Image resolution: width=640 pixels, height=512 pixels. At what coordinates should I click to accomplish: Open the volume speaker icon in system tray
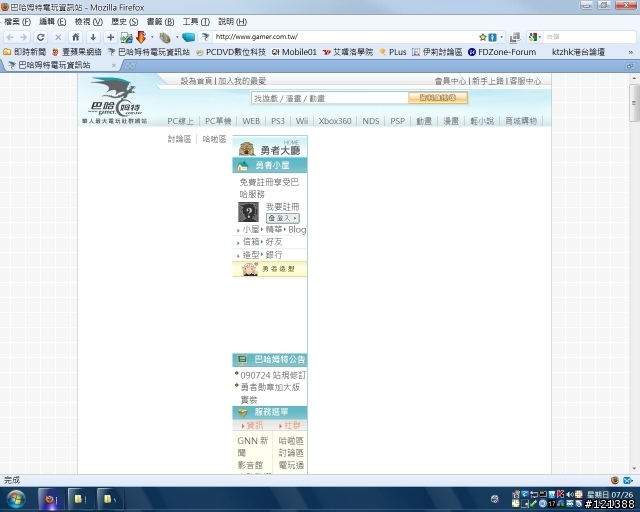coord(569,494)
